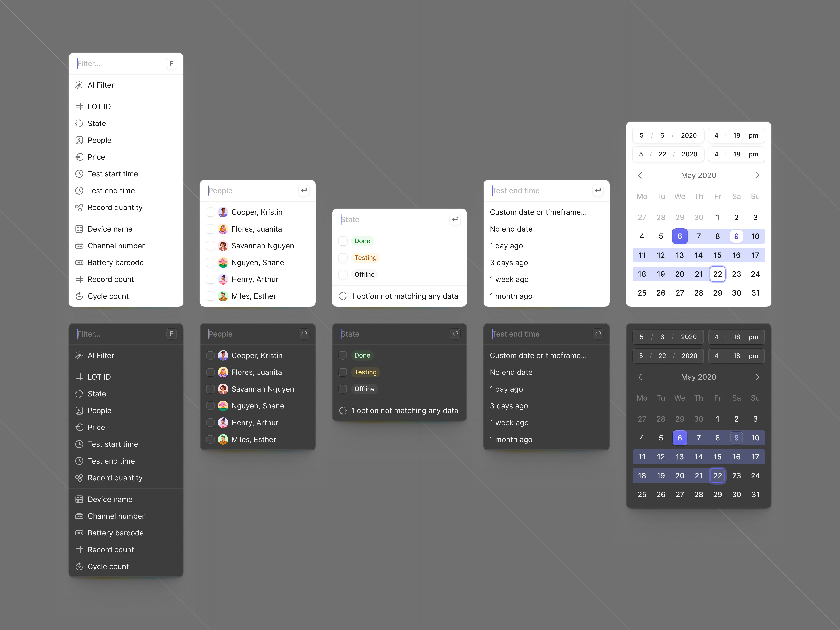Tick the Done checkbox in the light State panel
This screenshot has width=840, height=630.
coord(342,241)
